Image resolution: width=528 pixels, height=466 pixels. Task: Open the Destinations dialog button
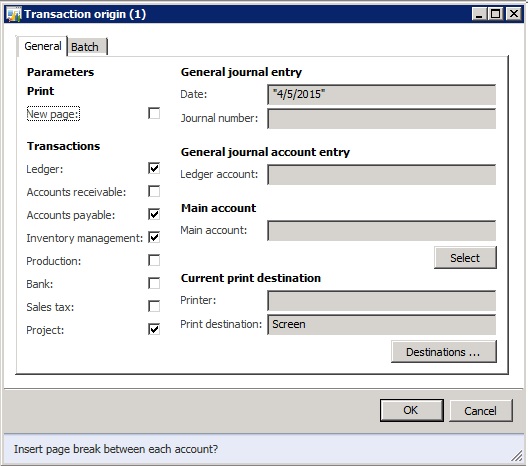coord(443,352)
